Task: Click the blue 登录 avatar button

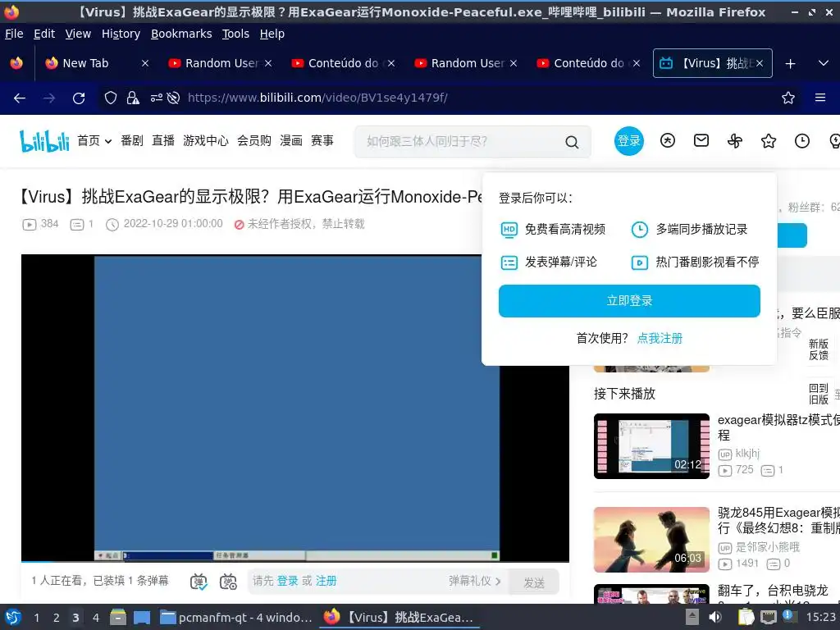Action: click(x=629, y=141)
